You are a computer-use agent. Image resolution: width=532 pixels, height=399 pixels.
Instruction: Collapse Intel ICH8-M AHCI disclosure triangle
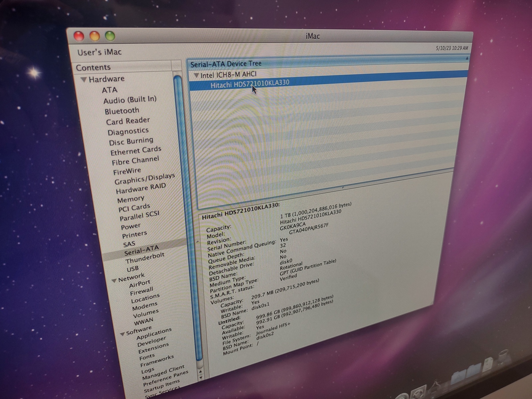[x=196, y=75]
